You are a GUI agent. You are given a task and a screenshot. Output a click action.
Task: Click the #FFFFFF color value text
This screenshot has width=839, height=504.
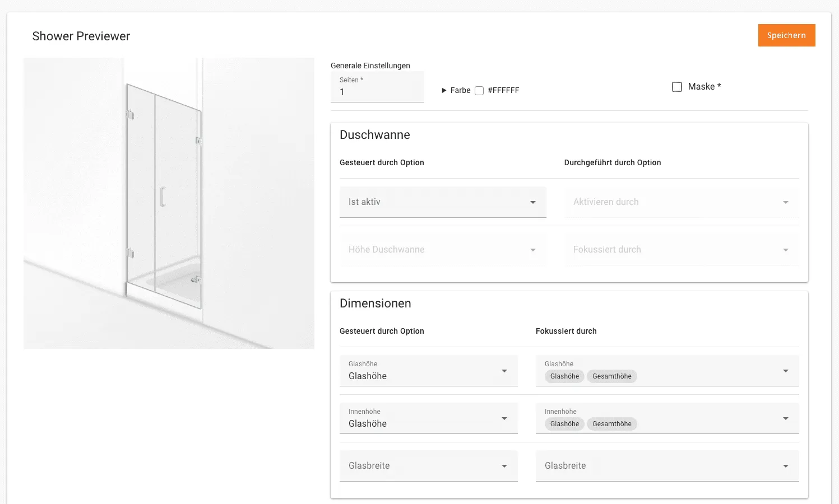point(503,90)
